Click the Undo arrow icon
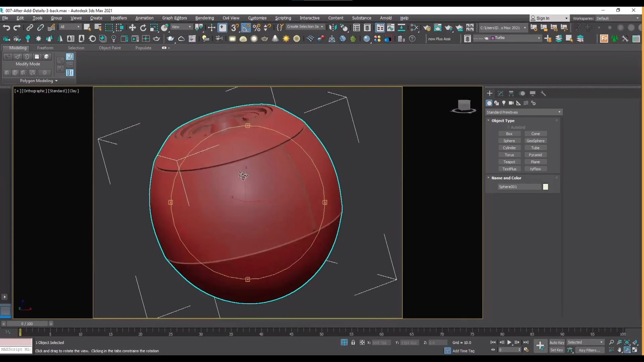644x362 pixels. point(6,28)
